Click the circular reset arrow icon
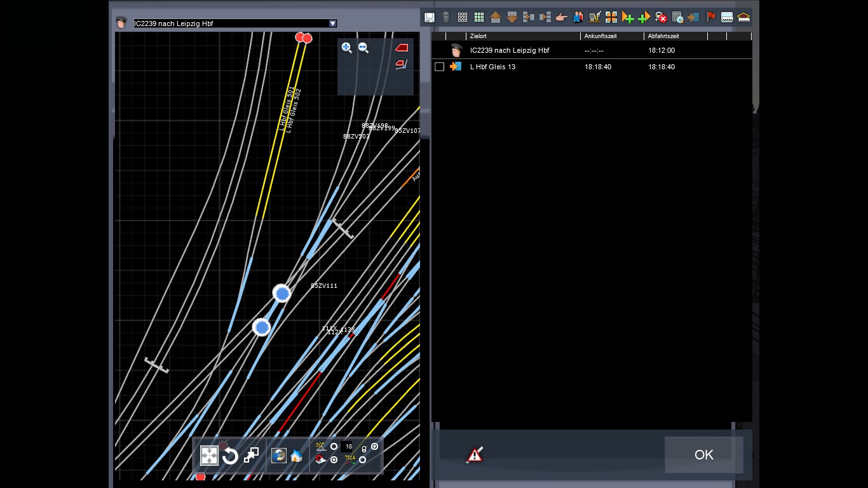The height and width of the screenshot is (488, 868). click(x=230, y=456)
